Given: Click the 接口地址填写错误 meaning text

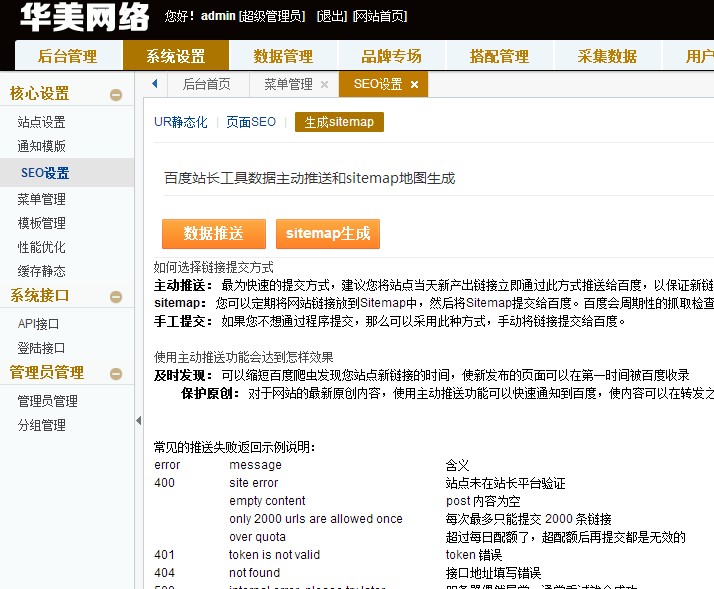Looking at the screenshot, I should coord(493,573).
